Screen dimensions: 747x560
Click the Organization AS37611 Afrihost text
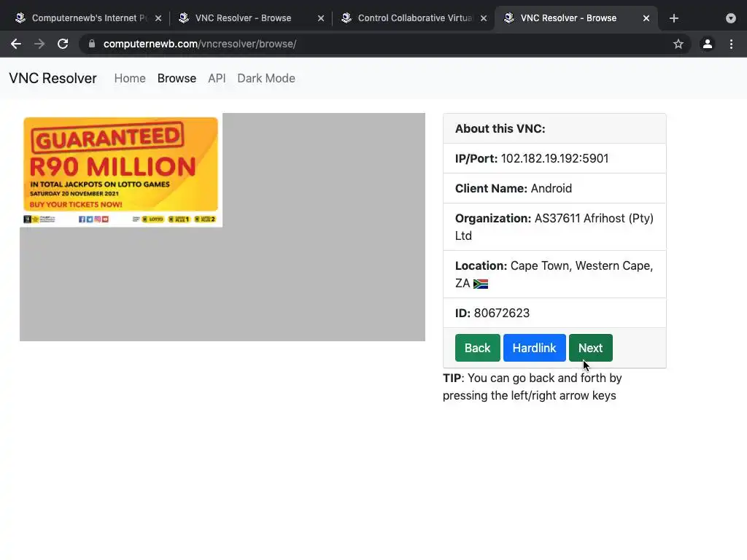tap(554, 227)
